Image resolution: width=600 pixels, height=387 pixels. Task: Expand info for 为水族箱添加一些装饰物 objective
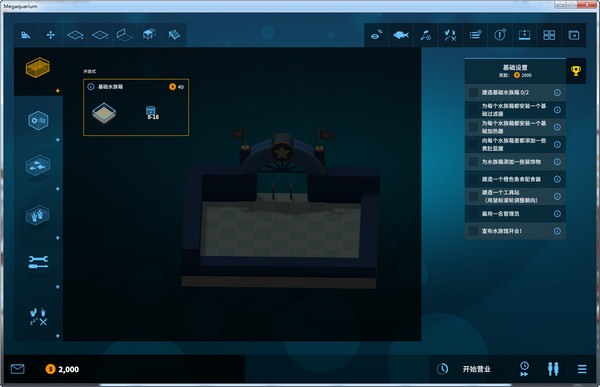click(557, 162)
